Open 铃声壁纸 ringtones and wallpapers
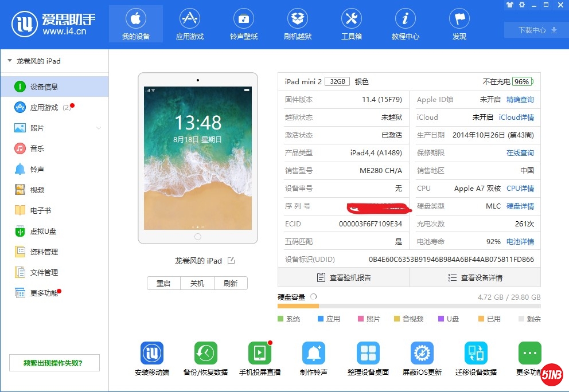This screenshot has width=569, height=392. pyautogui.click(x=244, y=19)
